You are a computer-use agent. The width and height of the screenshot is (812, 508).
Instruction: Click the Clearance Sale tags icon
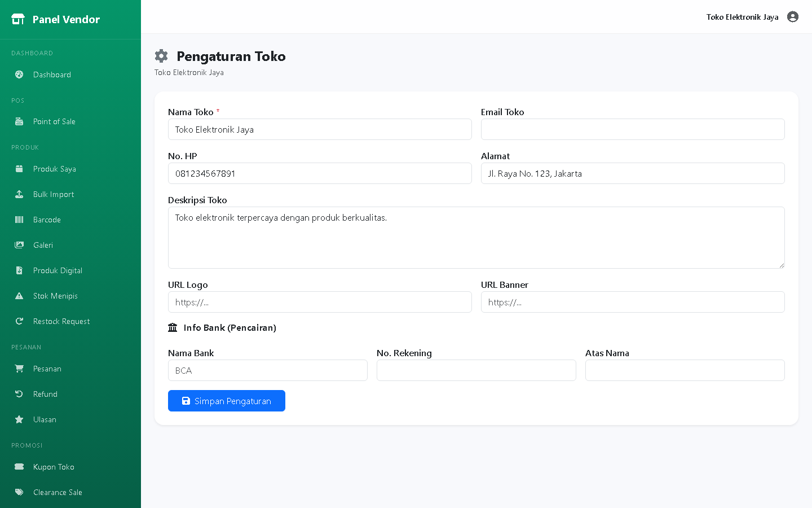(x=19, y=492)
